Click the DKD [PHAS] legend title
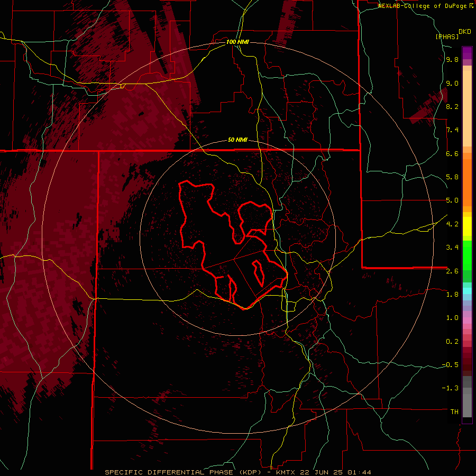Screen dimensions: 476x476 [453, 34]
